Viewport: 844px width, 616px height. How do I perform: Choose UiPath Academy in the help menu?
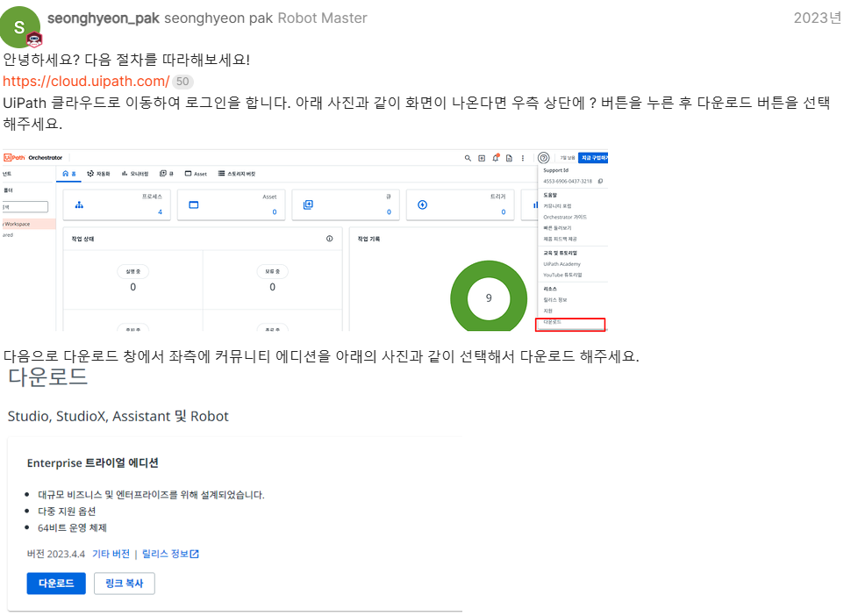click(x=562, y=264)
